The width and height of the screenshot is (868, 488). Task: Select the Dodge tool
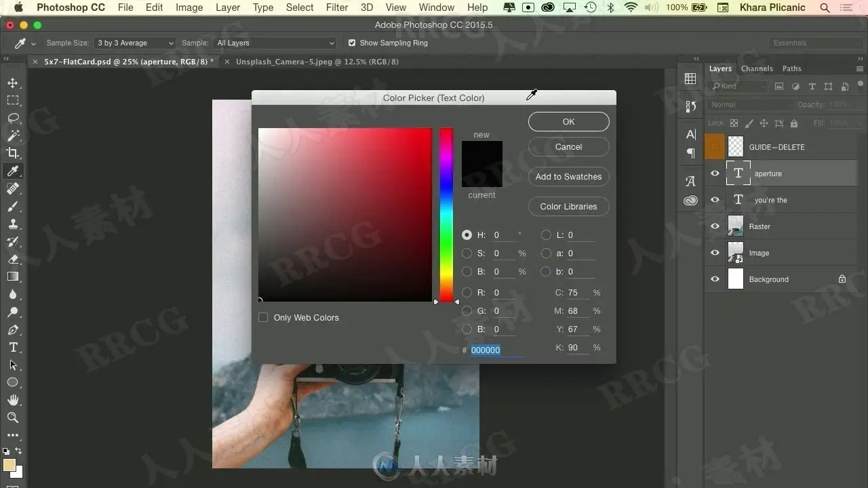coord(13,312)
